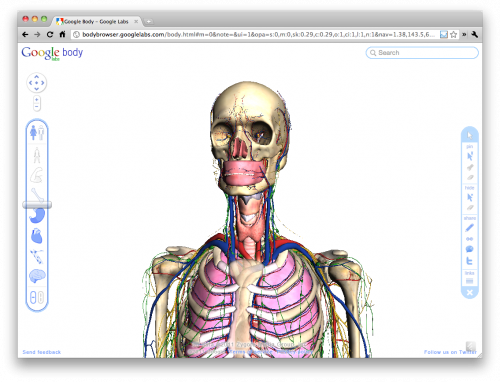Viewport: 500px width, 382px height.
Task: Select the heart circulatory layer icon
Action: (37, 236)
